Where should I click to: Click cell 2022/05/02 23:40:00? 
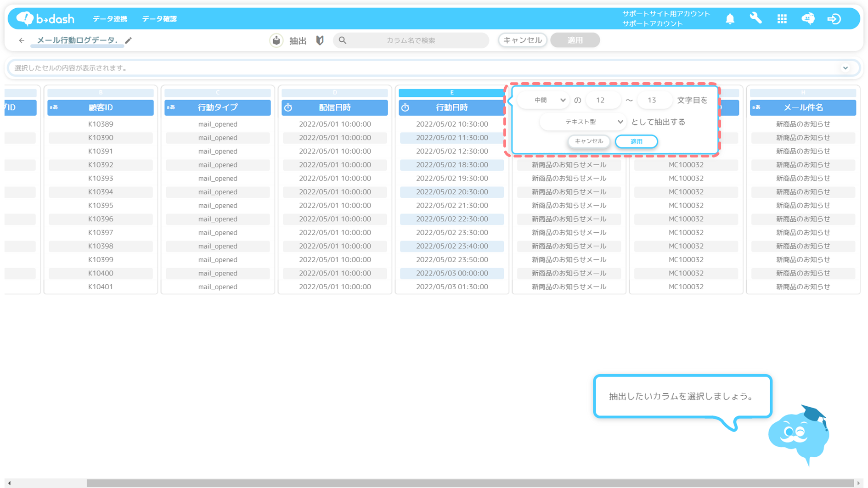click(452, 246)
